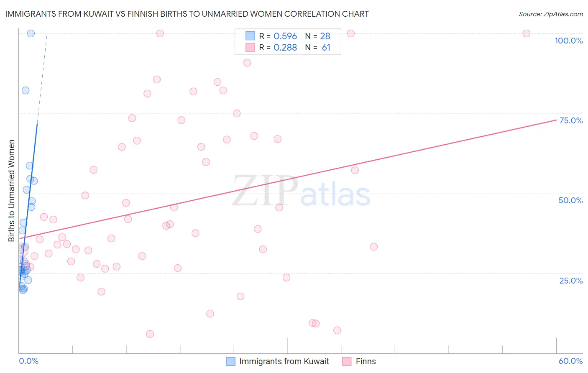Click the blue swatch next to R = 0.596
This screenshot has width=588, height=373.
click(250, 36)
